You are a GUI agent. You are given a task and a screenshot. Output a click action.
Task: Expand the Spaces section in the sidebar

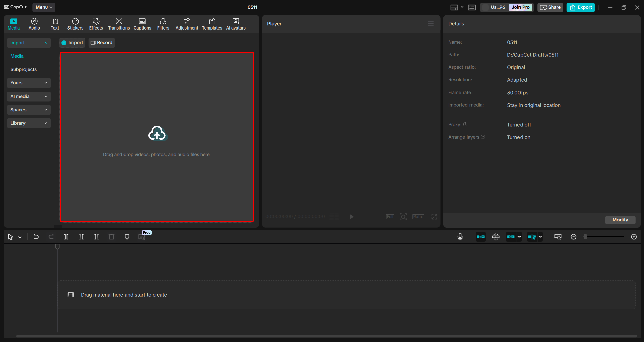tap(29, 110)
